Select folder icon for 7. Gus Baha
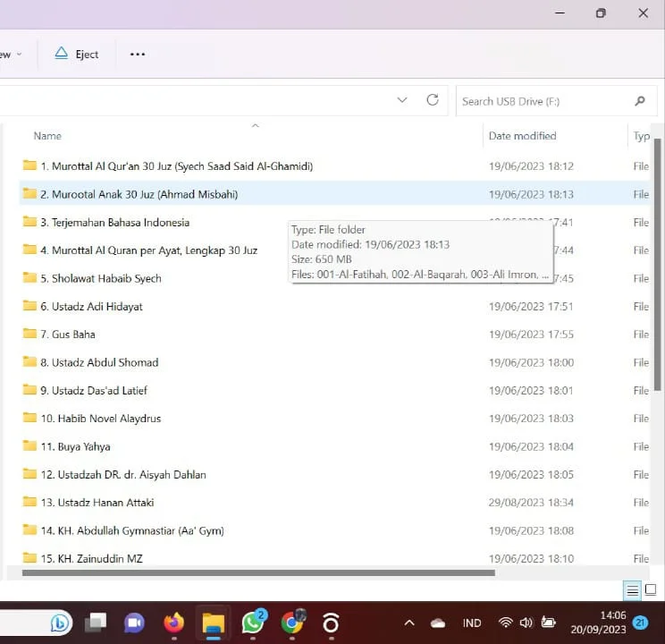Screen dimensions: 665x644 pos(29,334)
